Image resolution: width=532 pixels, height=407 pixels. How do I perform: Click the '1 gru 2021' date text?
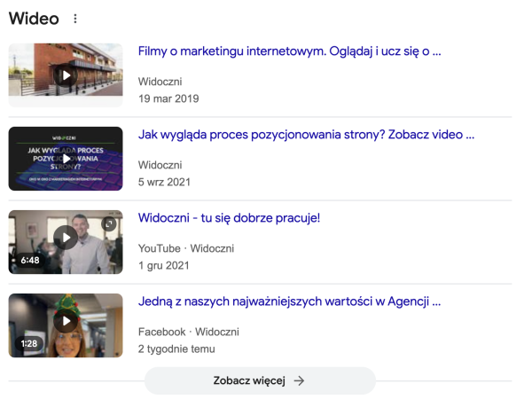(163, 265)
